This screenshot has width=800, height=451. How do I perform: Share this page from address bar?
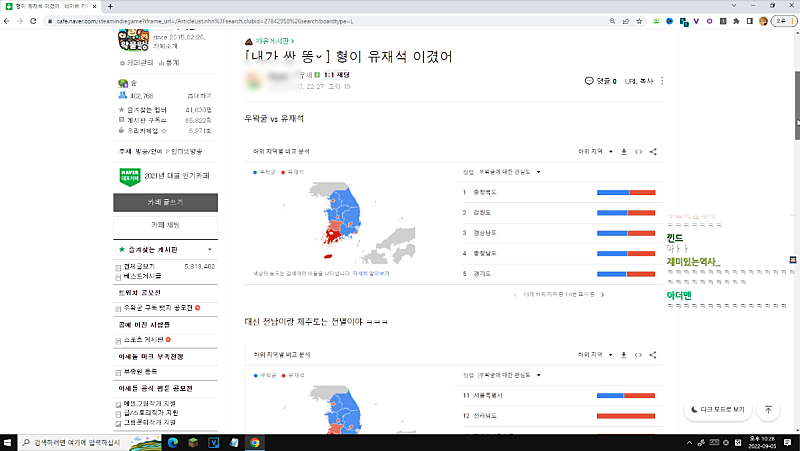coord(626,21)
